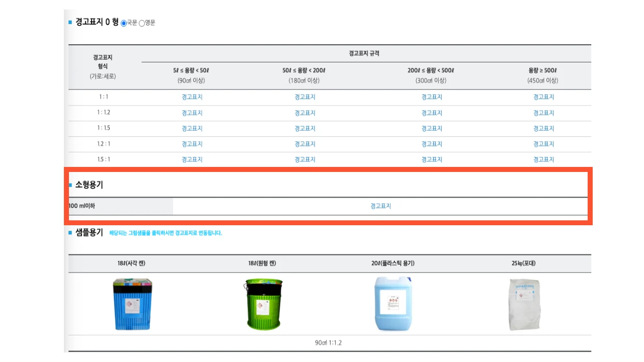Open 경고표지 link for 1:1.5 at 용량≥500ℓ
Screen dimensions: 644x362
pyautogui.click(x=544, y=128)
